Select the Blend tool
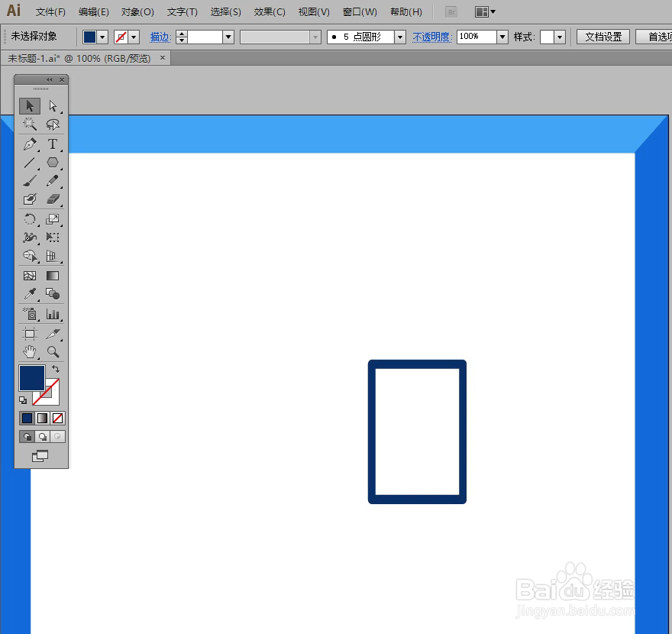672x634 pixels. (53, 294)
